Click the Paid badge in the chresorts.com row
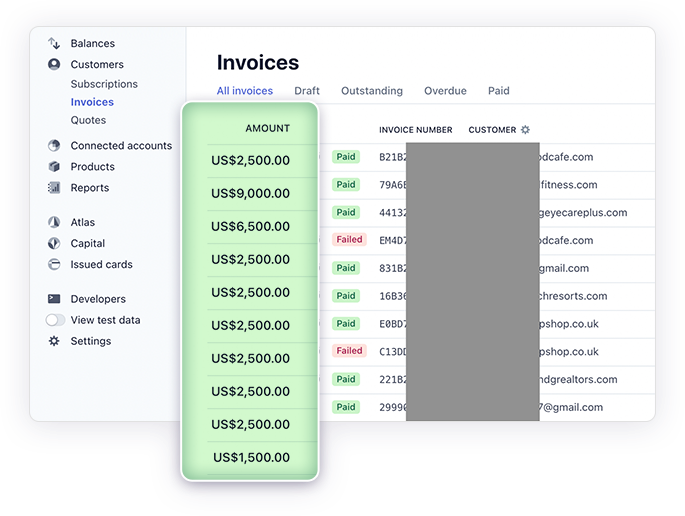 coord(346,295)
